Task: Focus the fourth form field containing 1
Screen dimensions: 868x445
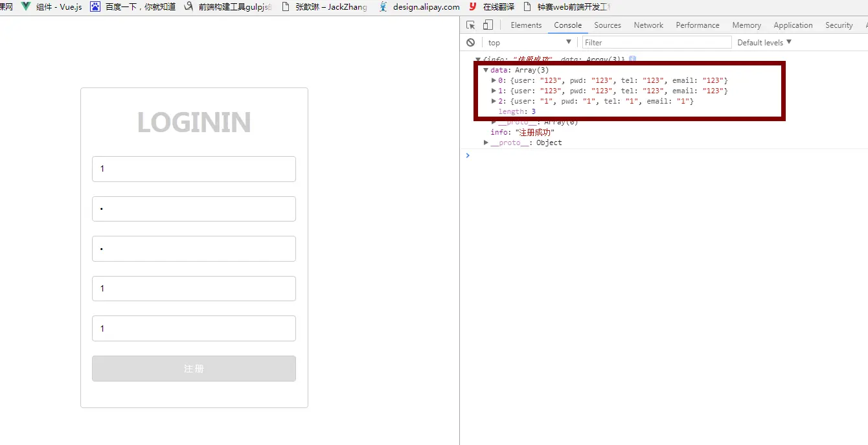Action: (x=194, y=289)
